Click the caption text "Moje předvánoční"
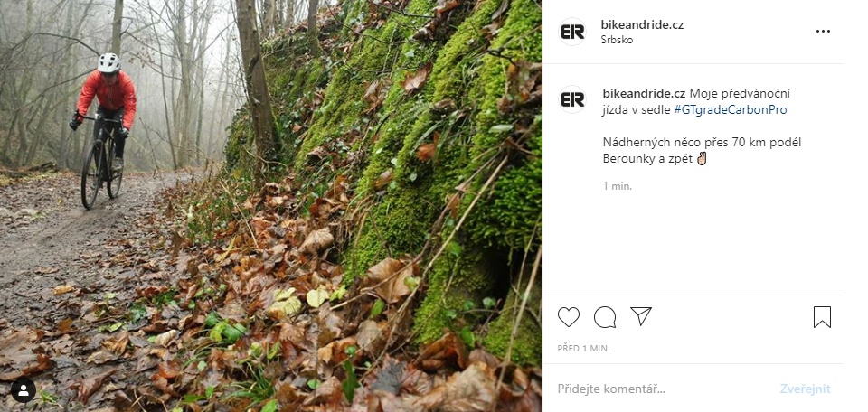 click(740, 93)
